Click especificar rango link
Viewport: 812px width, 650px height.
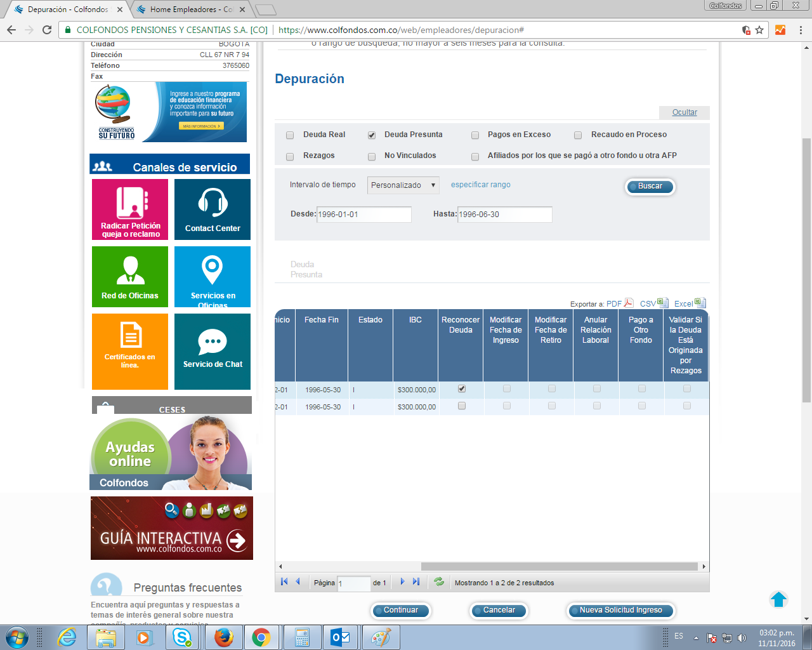coord(480,185)
